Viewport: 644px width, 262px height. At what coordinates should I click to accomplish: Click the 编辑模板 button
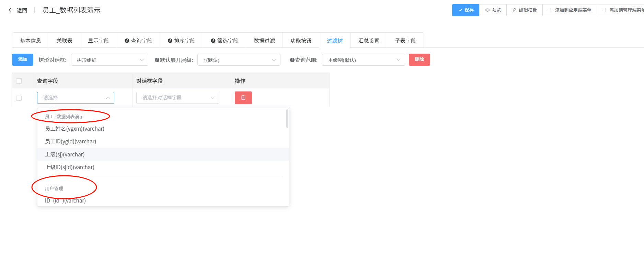pos(525,10)
